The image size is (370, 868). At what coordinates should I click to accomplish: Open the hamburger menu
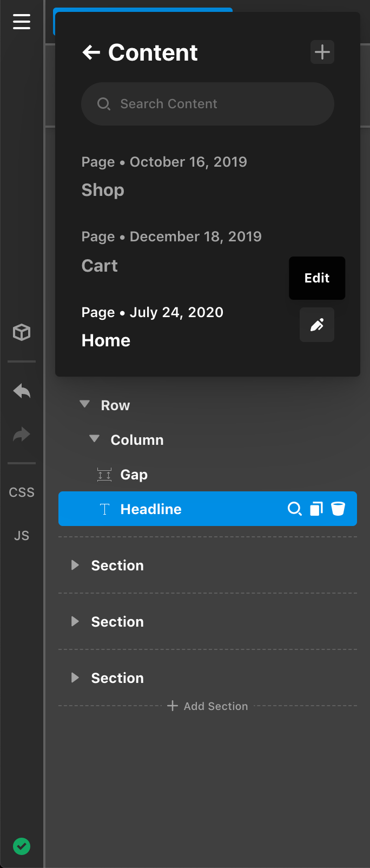tap(22, 22)
